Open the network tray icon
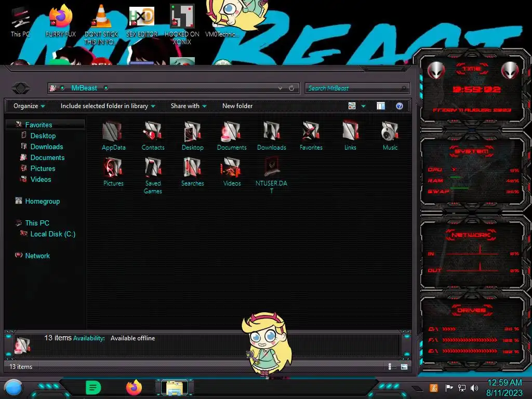The width and height of the screenshot is (532, 399). click(462, 388)
